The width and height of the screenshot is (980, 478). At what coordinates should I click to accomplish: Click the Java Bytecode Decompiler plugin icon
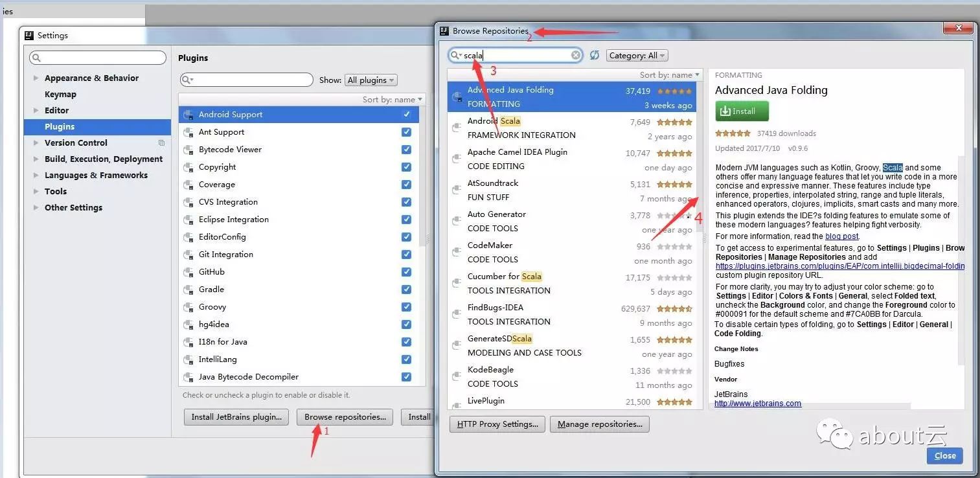coord(188,377)
